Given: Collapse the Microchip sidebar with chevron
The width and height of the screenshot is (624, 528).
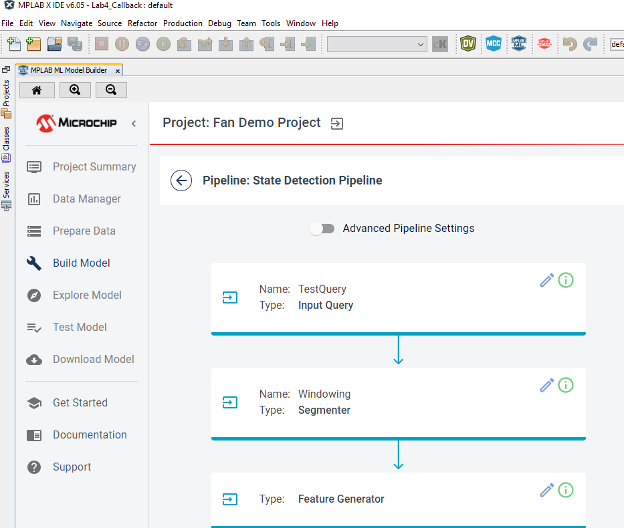Looking at the screenshot, I should [133, 123].
